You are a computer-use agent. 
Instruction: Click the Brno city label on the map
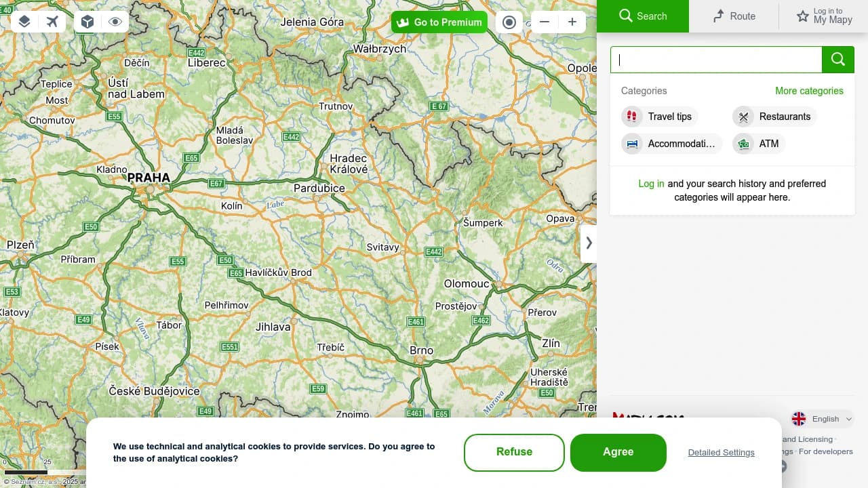(x=421, y=350)
